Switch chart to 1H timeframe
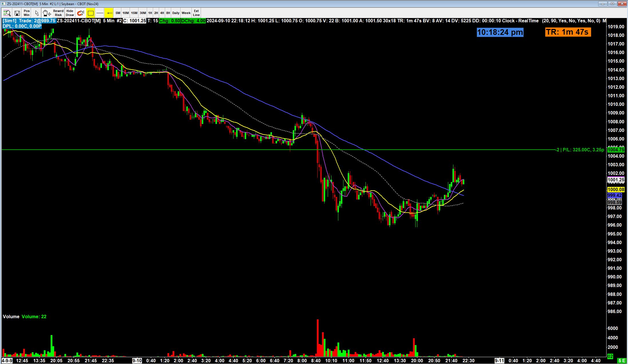The image size is (628, 364). 150,13
